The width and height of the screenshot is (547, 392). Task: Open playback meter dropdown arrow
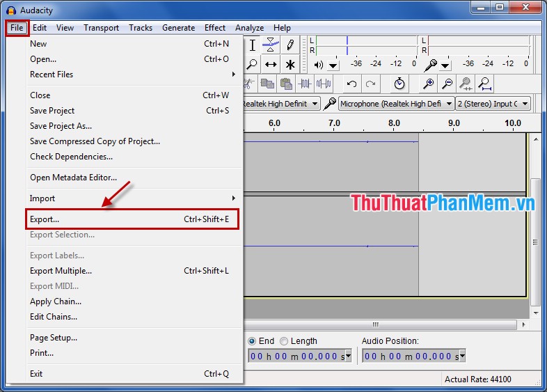click(333, 65)
